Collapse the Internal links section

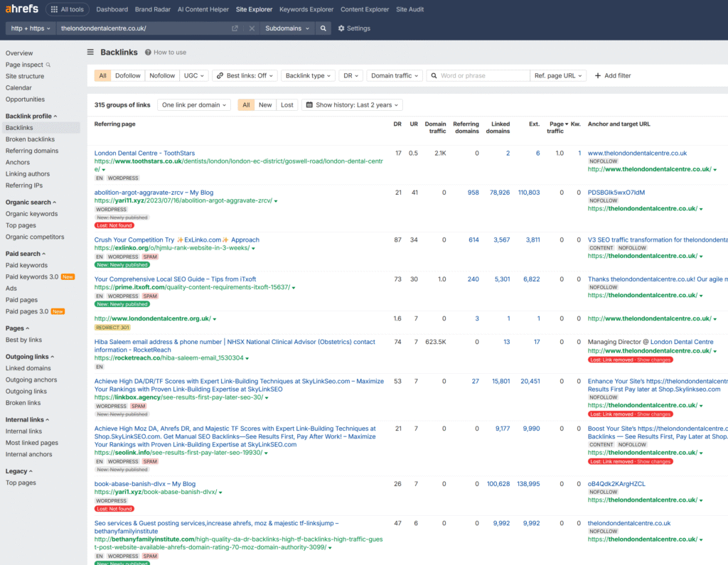click(28, 420)
